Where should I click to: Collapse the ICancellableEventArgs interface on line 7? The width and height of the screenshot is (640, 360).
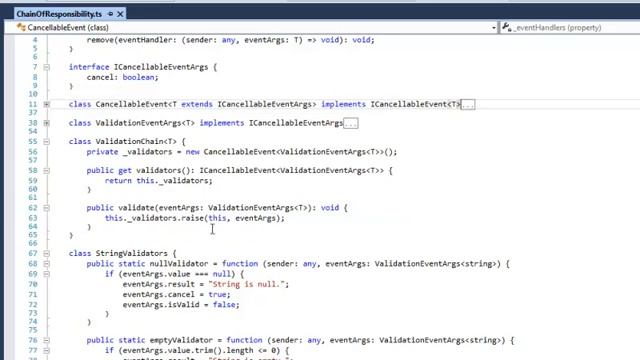point(47,67)
